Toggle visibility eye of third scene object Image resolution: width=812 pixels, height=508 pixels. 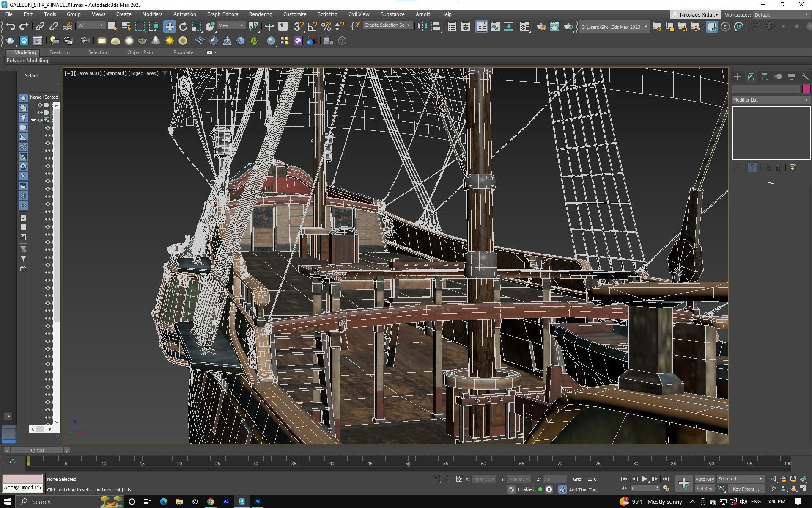[40, 120]
